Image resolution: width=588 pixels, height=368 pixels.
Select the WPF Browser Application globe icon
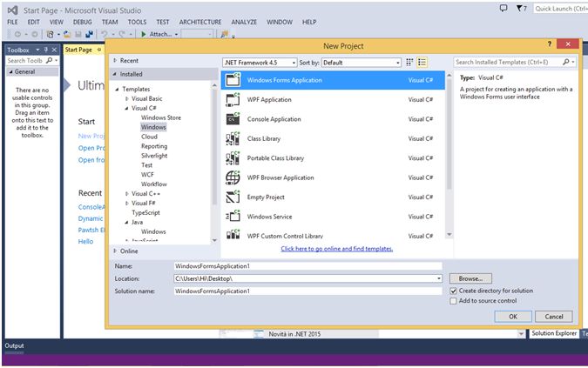pyautogui.click(x=233, y=177)
